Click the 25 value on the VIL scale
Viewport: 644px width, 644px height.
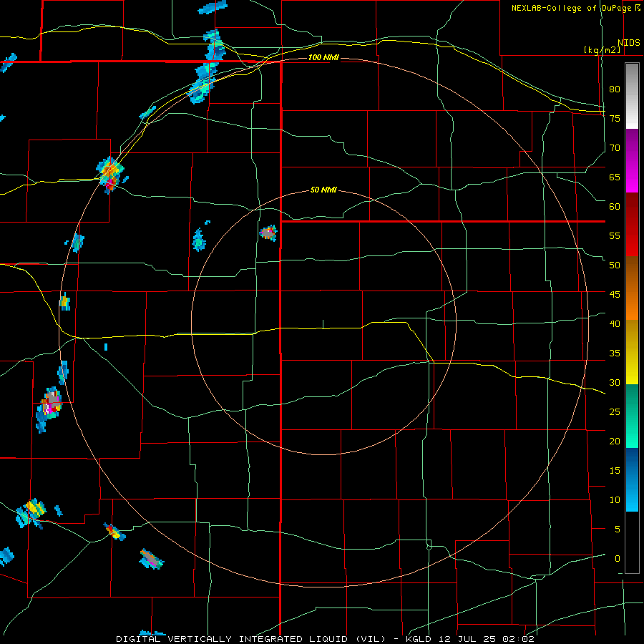[x=615, y=412]
